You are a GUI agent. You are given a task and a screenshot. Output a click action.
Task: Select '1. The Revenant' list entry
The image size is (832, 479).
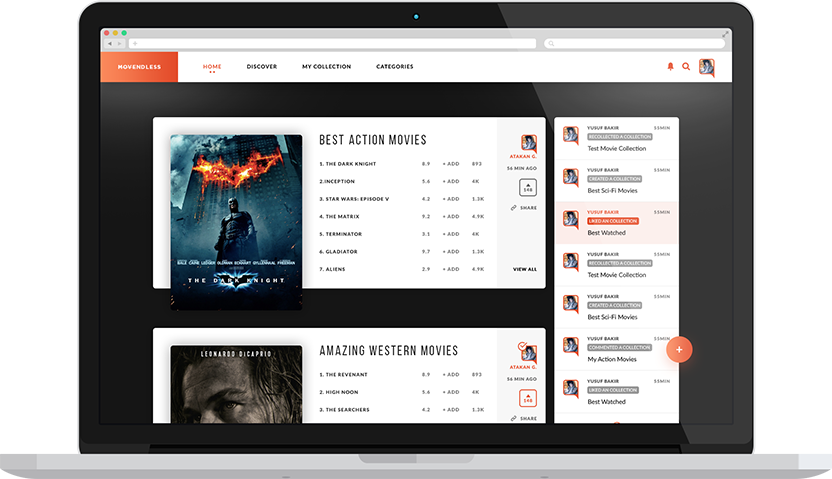[x=343, y=375]
